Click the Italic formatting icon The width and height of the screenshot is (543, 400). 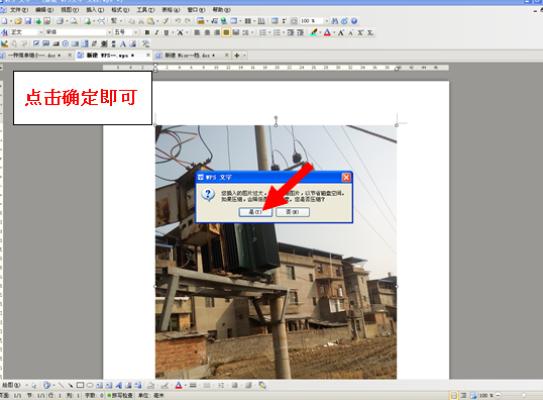point(157,33)
